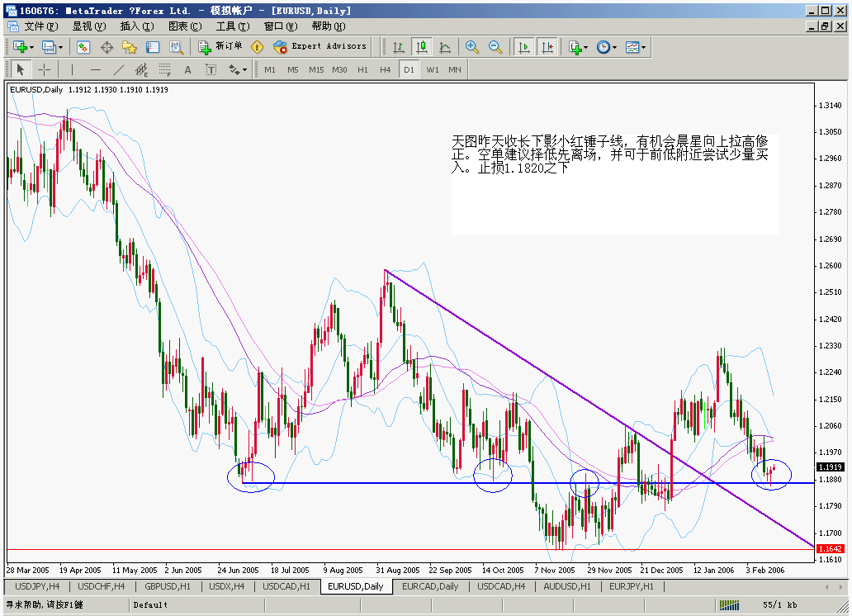Viewport: 852px width, 616px height.
Task: Toggle the Expert Advisors button
Action: click(319, 47)
